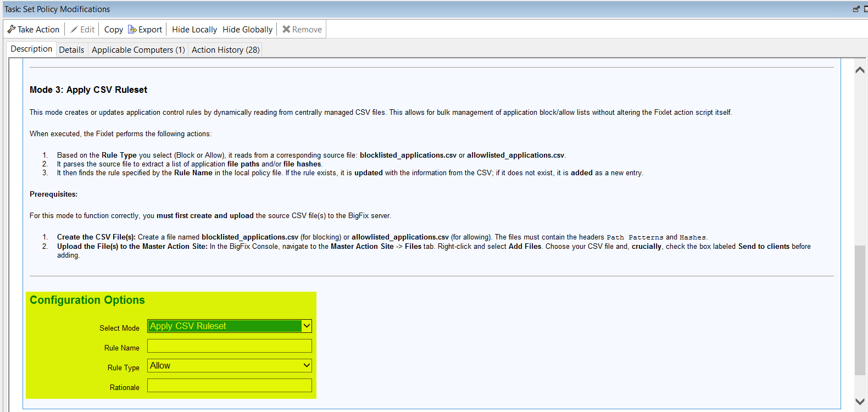868x412 pixels.
Task: Click the 'Configuration Options' heading
Action: coord(87,300)
